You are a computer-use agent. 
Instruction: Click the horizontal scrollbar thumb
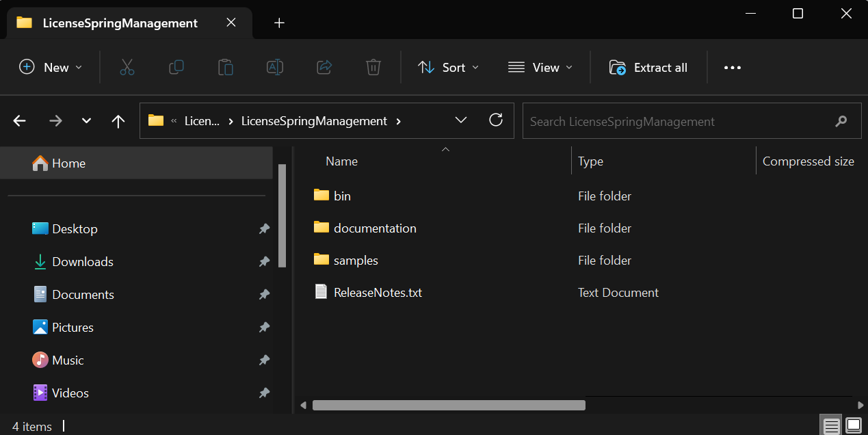449,405
